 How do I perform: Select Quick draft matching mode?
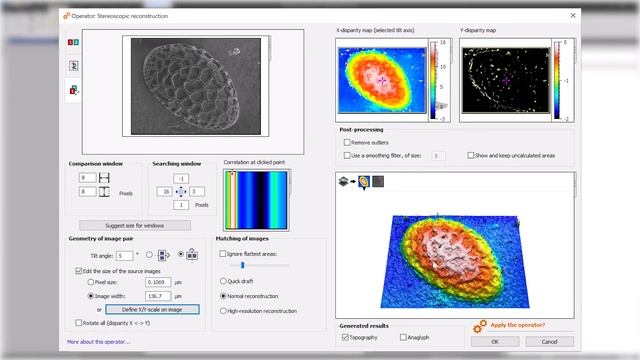223,281
